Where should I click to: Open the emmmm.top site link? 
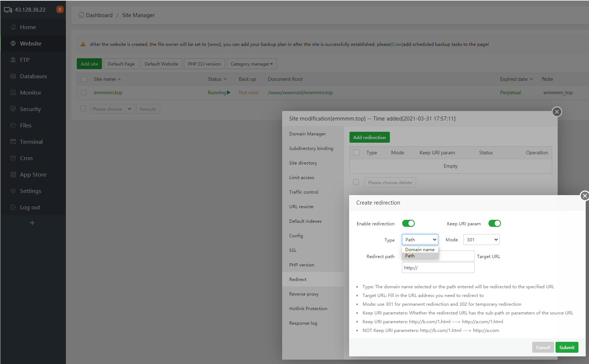(108, 92)
